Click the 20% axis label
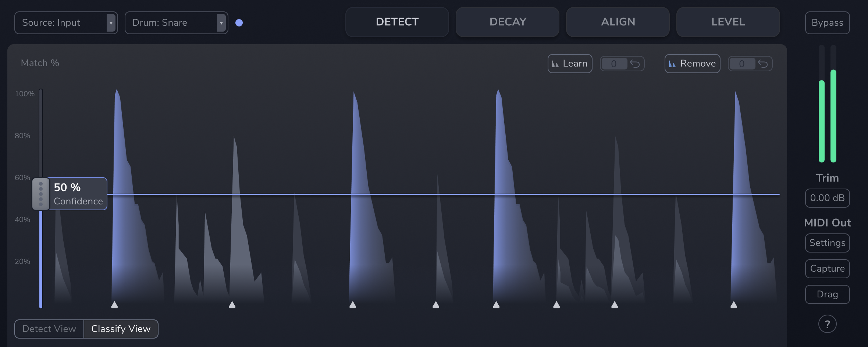The width and height of the screenshot is (868, 347). 22,261
